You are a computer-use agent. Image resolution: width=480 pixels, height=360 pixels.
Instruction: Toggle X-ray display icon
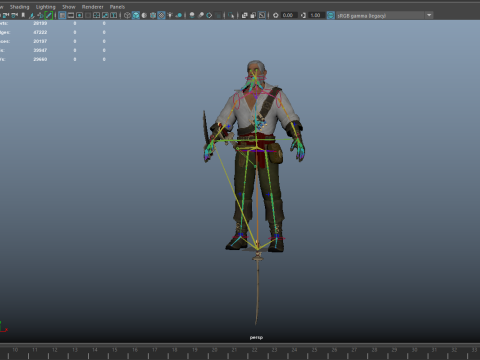click(244, 15)
